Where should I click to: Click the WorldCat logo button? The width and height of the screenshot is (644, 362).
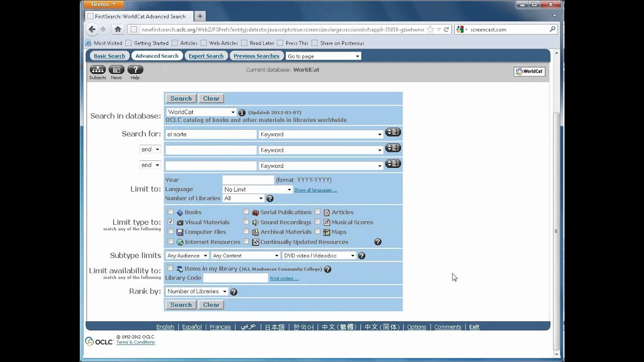pyautogui.click(x=529, y=71)
